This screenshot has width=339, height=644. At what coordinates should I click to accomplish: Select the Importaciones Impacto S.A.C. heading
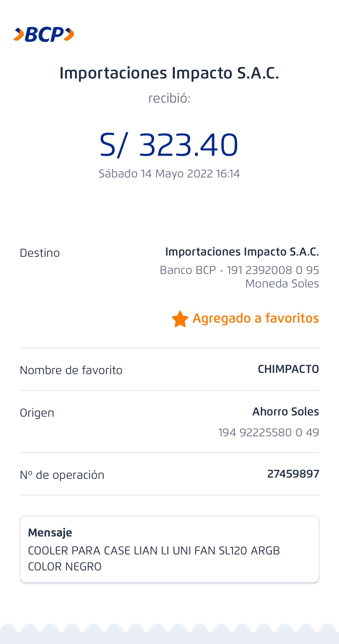point(169,73)
